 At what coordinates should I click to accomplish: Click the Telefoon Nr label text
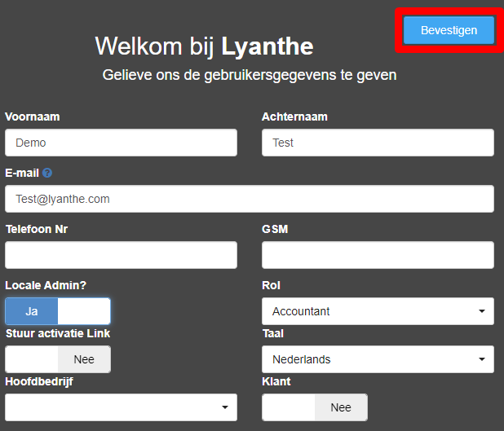[37, 229]
